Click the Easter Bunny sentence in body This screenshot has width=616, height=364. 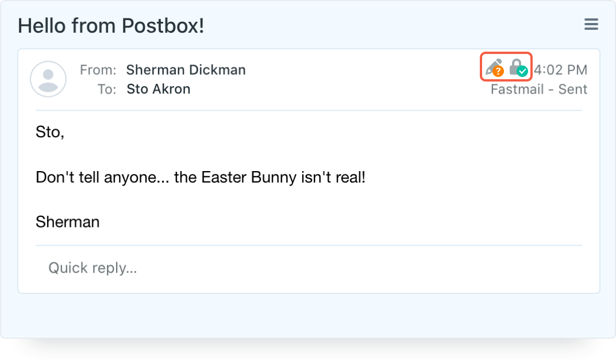201,177
